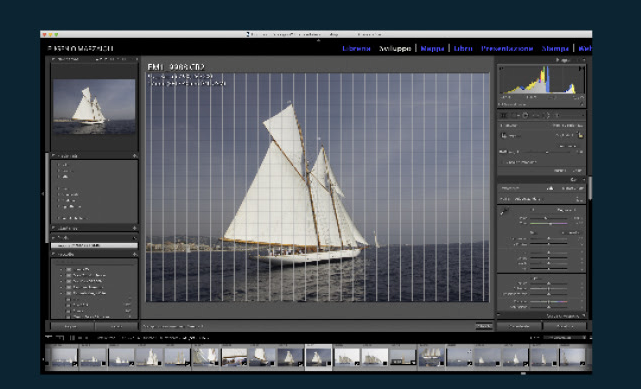
Task: Select the boom close-up filmstrip thumbnail
Action: 234,357
